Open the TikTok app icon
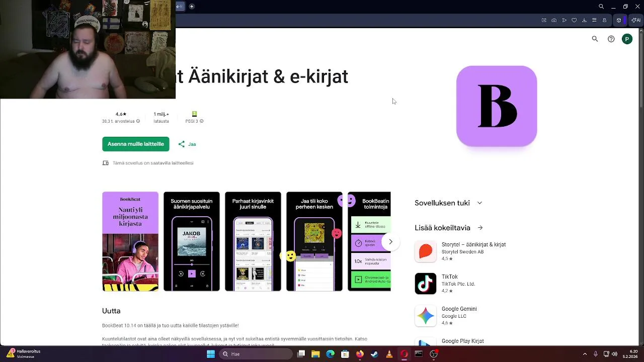Screen dimensions: 644x362 pos(426,284)
